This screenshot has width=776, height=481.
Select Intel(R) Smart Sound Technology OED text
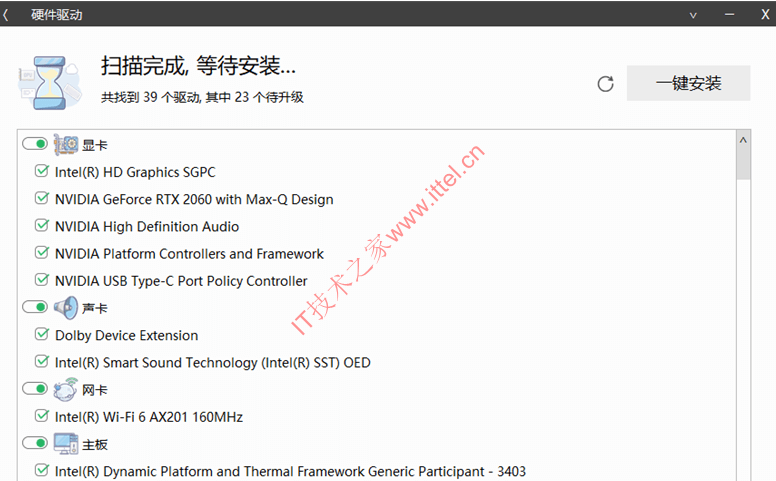(213, 363)
